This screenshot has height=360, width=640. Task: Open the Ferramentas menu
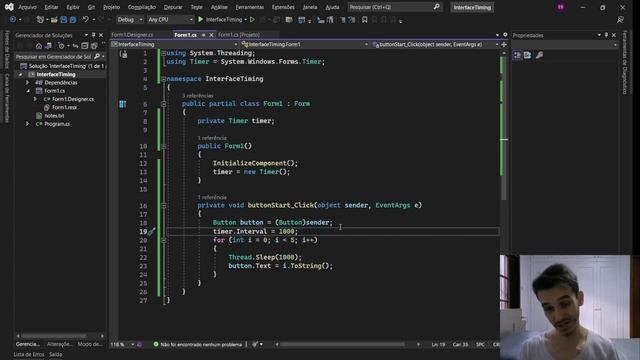coord(249,7)
